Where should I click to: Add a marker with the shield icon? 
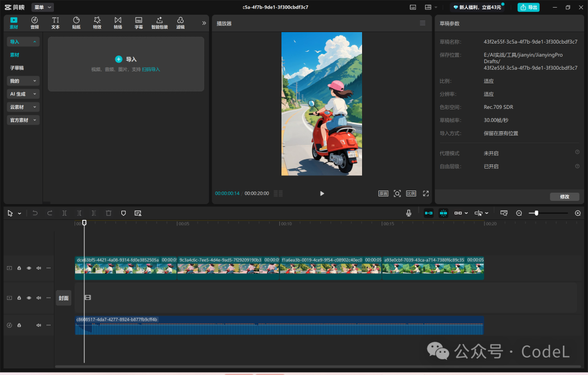point(124,213)
